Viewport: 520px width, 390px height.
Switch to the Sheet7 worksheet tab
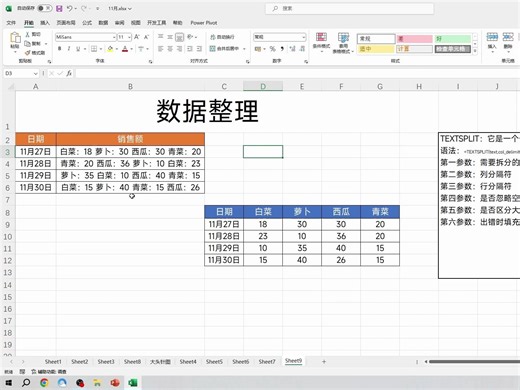click(x=267, y=361)
